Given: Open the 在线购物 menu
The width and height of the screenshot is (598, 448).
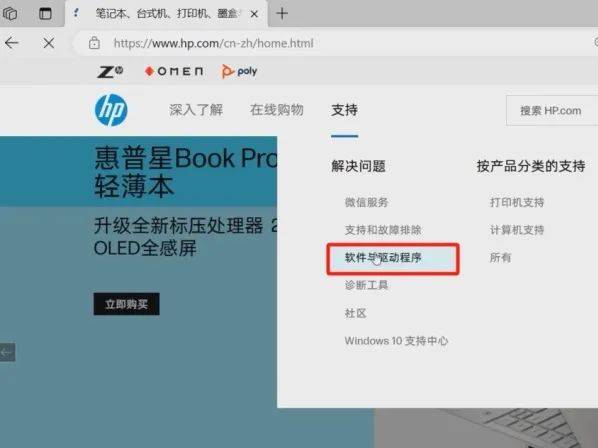Looking at the screenshot, I should (276, 110).
